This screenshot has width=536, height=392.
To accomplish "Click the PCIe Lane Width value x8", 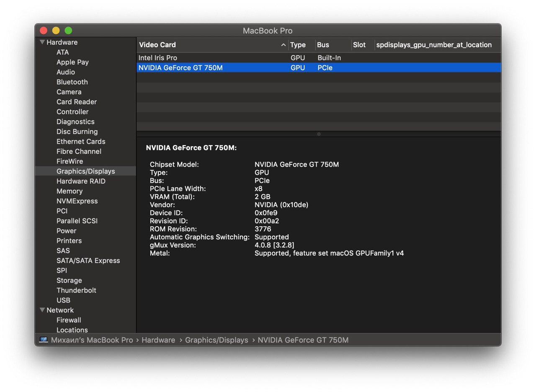I will pos(258,189).
